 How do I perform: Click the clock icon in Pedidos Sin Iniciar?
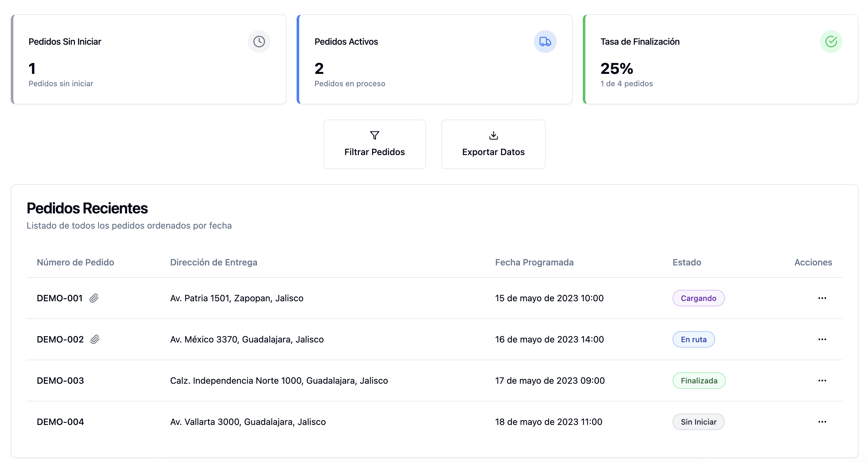pos(259,42)
